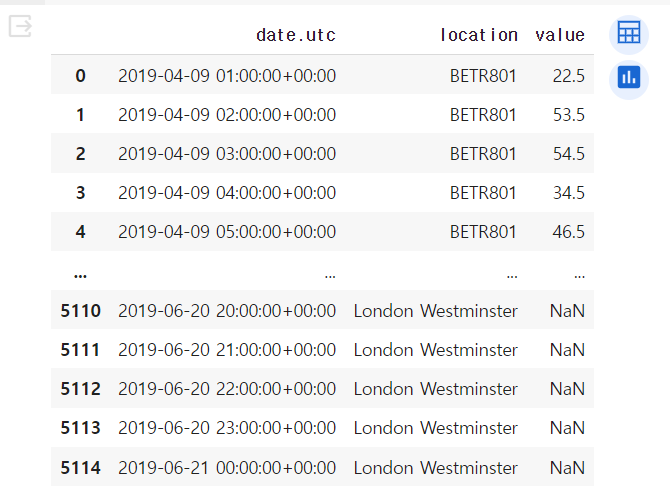Click the 2019-04-09 03:00:00+00:00 date cell
670x495 pixels.
click(x=227, y=153)
